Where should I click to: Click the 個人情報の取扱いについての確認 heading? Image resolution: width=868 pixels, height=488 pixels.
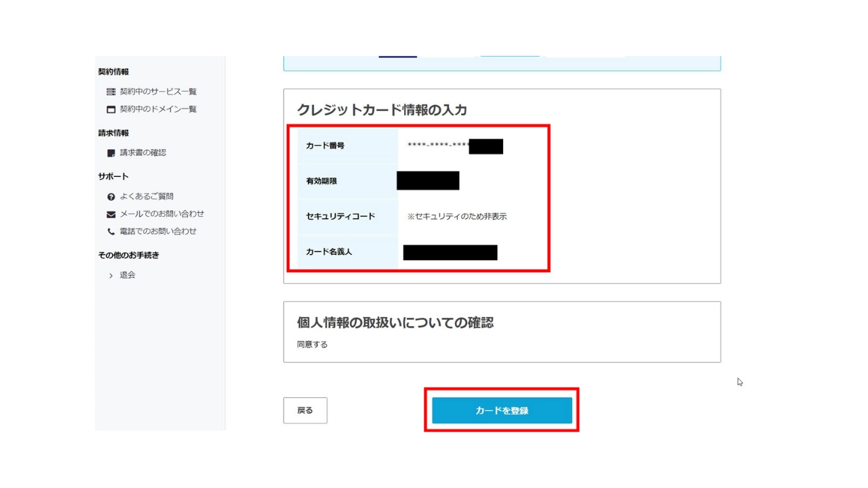point(395,323)
